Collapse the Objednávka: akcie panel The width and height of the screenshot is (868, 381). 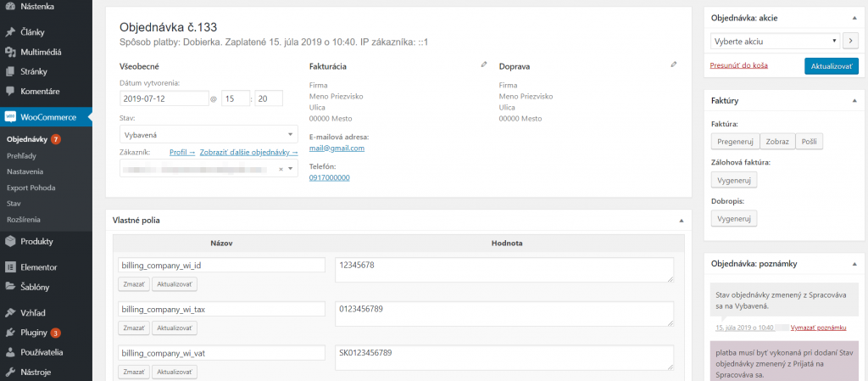pyautogui.click(x=854, y=19)
